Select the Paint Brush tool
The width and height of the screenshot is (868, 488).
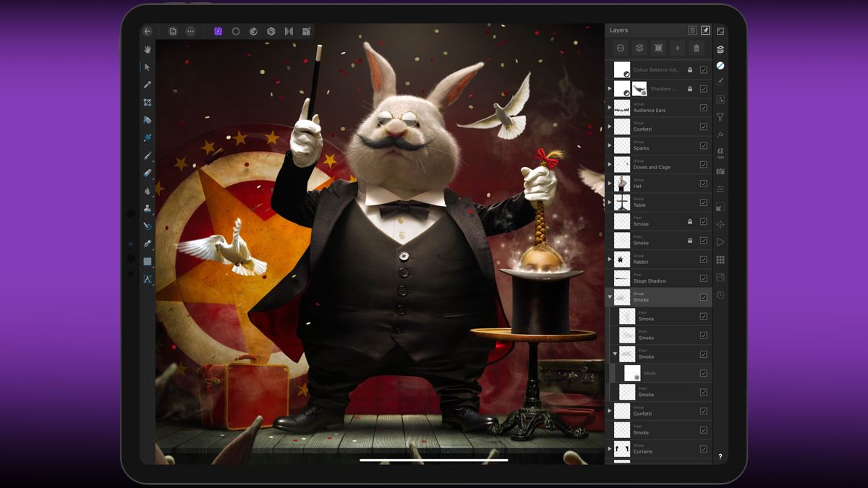pos(148,153)
